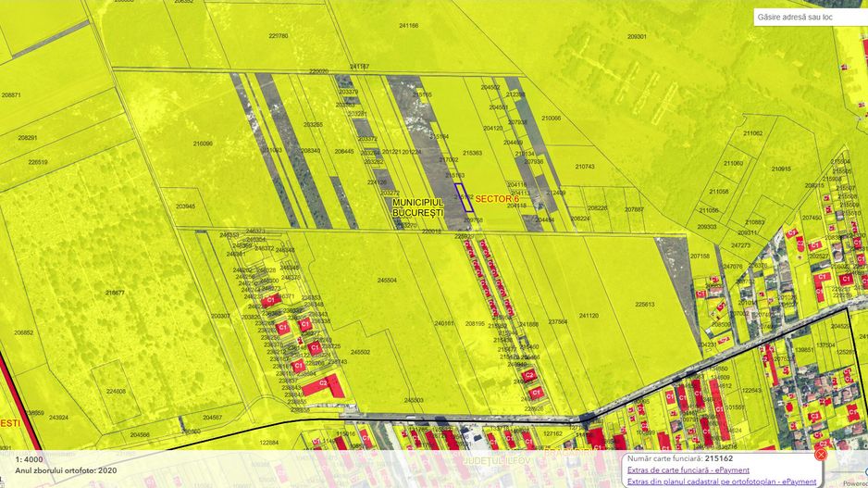Select parcel labeled 207887

tap(635, 210)
